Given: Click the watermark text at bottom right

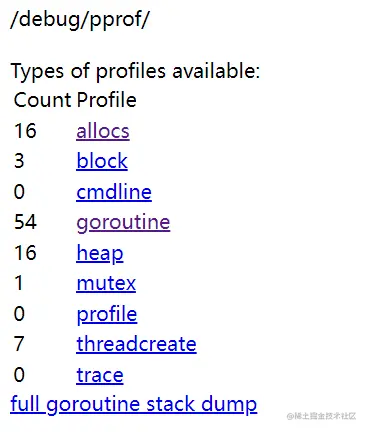Looking at the screenshot, I should point(321,416).
